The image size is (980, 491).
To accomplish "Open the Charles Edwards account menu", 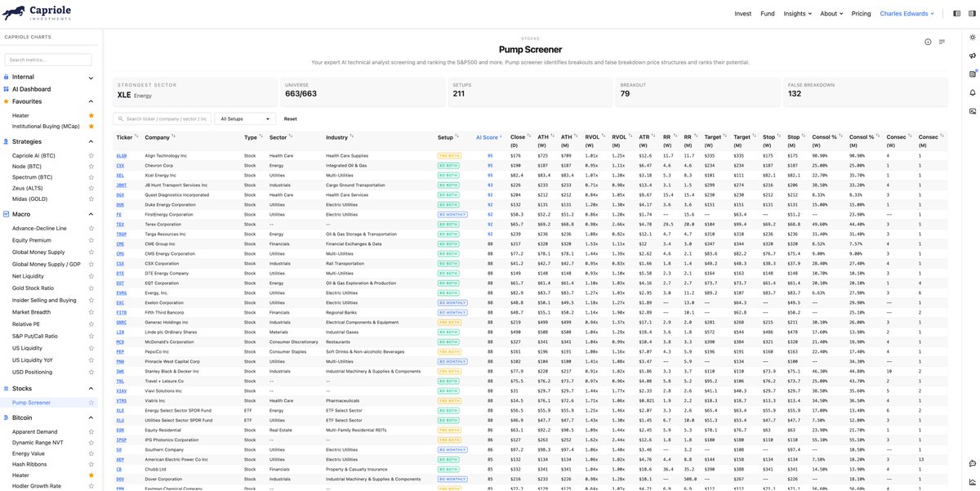I will [x=906, y=14].
